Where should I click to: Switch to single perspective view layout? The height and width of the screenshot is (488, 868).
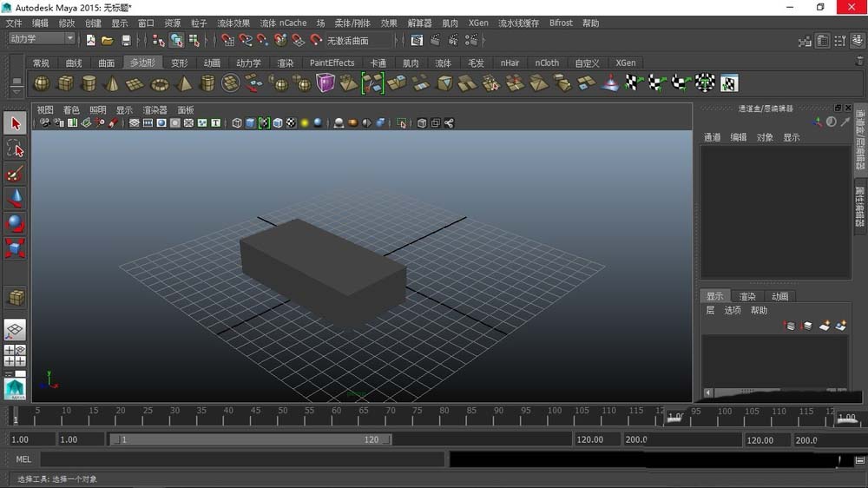click(x=15, y=330)
